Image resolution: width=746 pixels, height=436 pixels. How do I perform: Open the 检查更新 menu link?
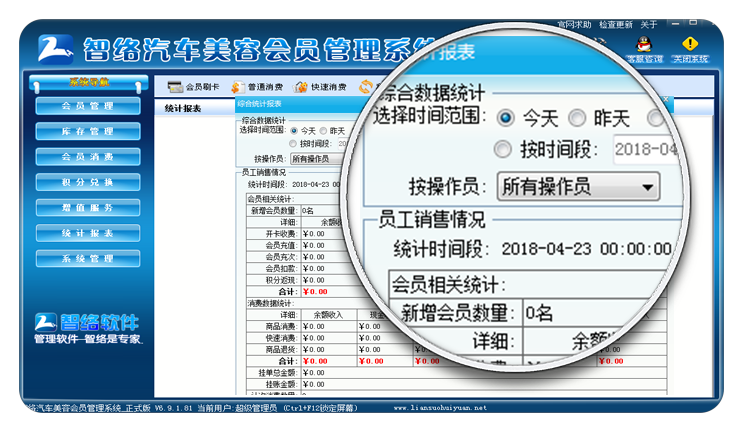click(616, 24)
